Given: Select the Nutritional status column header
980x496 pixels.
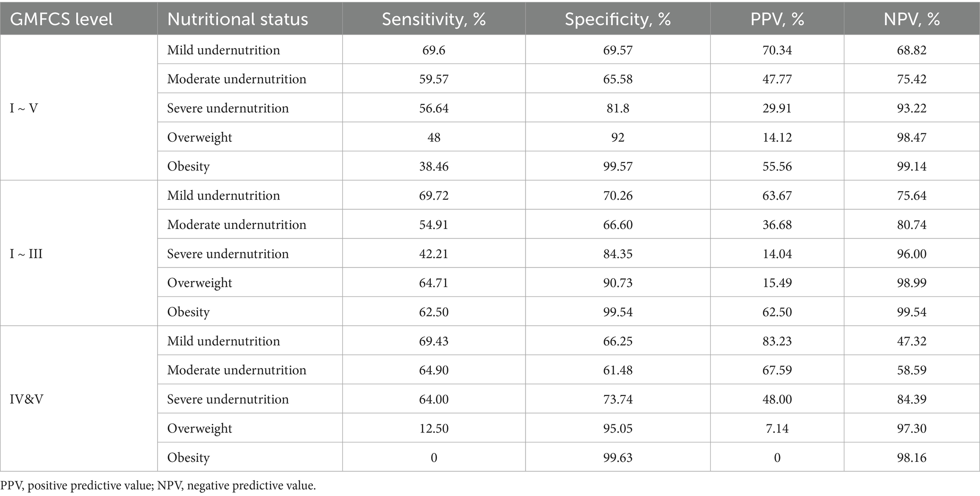Looking at the screenshot, I should click(x=237, y=19).
